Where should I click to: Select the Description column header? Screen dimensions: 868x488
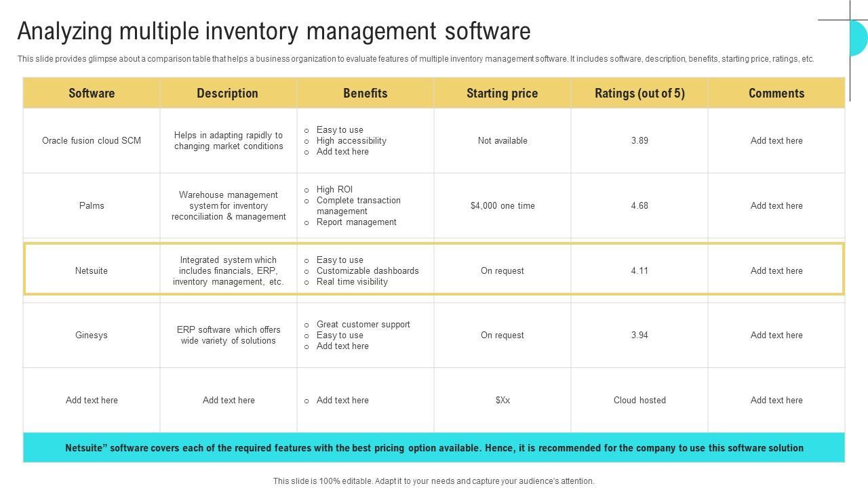tap(227, 94)
